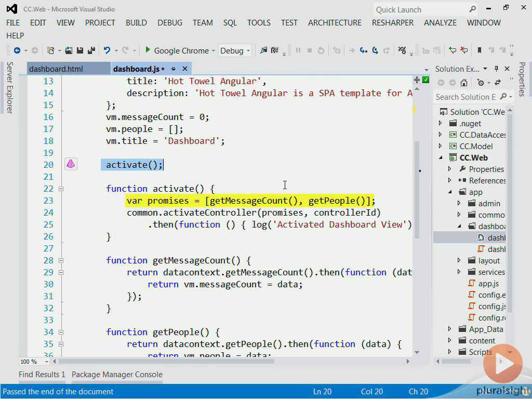
Task: Collapse the app folder in Solution Explorer
Action: [450, 192]
